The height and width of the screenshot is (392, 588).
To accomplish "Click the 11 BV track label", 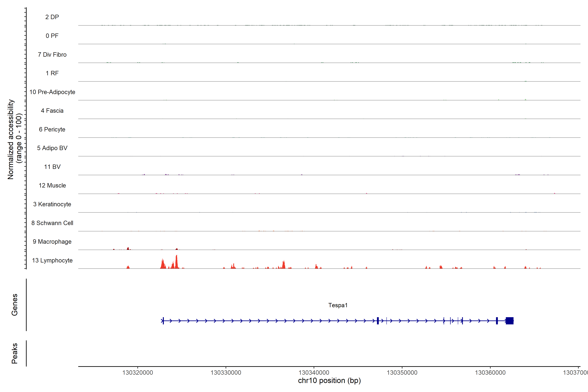I will [x=52, y=167].
